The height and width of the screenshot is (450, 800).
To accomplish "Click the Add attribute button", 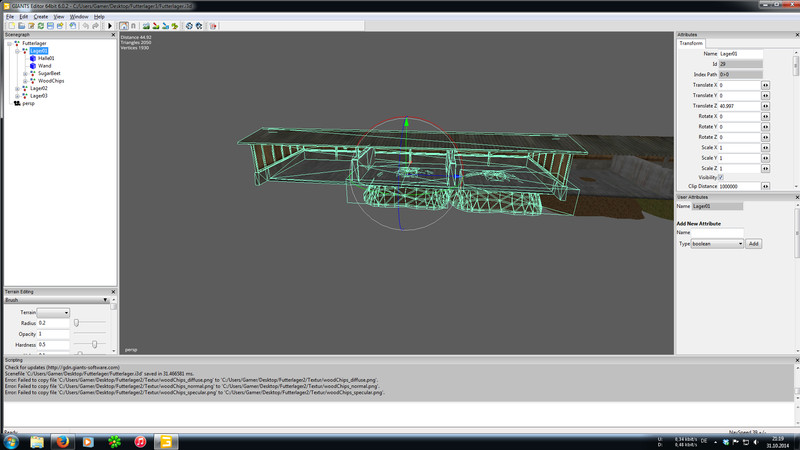I will point(754,244).
